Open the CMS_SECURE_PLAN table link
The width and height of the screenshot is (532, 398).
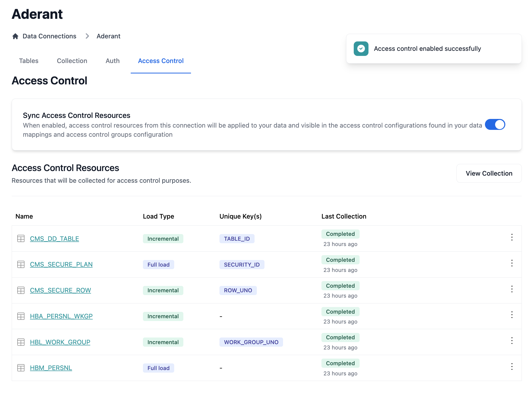coord(61,265)
